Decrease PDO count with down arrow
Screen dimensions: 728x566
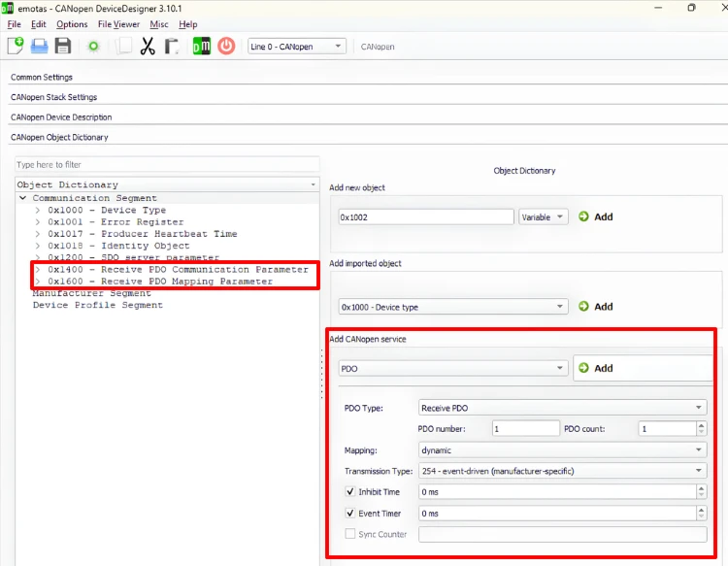[702, 432]
